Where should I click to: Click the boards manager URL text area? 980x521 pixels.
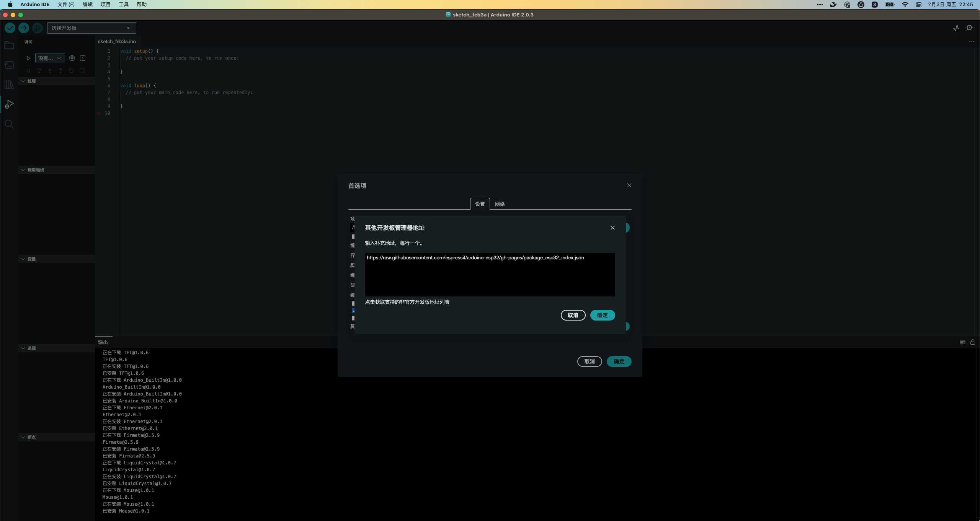point(490,274)
